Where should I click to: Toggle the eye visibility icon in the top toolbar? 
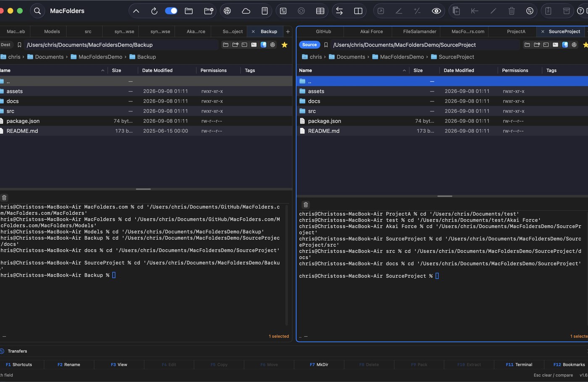[x=436, y=11]
